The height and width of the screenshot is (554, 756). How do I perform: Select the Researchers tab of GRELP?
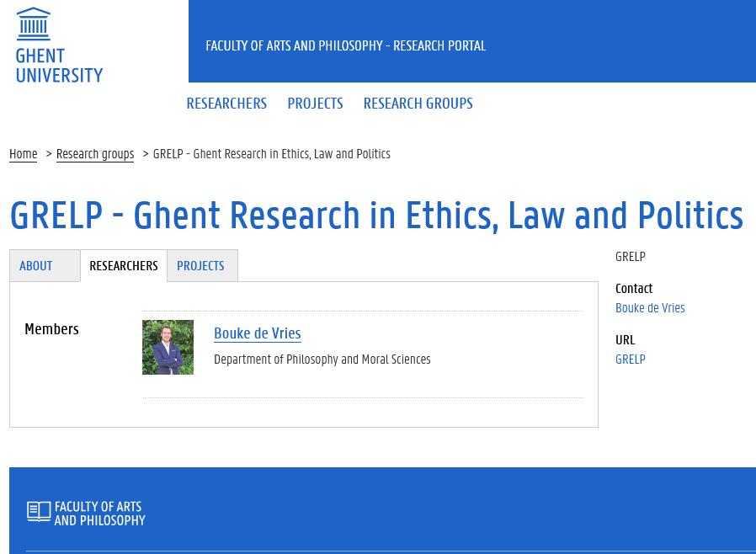coord(124,266)
